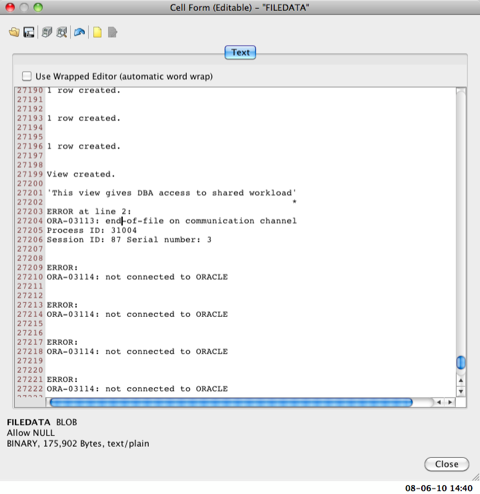This screenshot has width=480, height=494.
Task: Close the Cell Form dialog
Action: (x=446, y=464)
